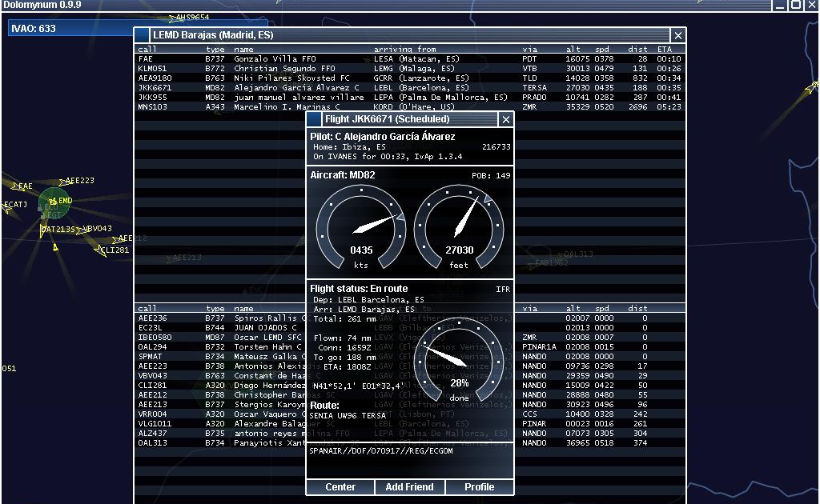Click the 'arriving from' column header
The height and width of the screenshot is (504, 820).
[404, 49]
